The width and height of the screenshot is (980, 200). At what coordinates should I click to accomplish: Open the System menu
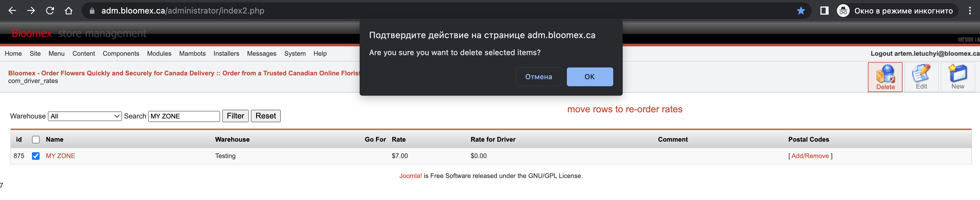pyautogui.click(x=295, y=54)
